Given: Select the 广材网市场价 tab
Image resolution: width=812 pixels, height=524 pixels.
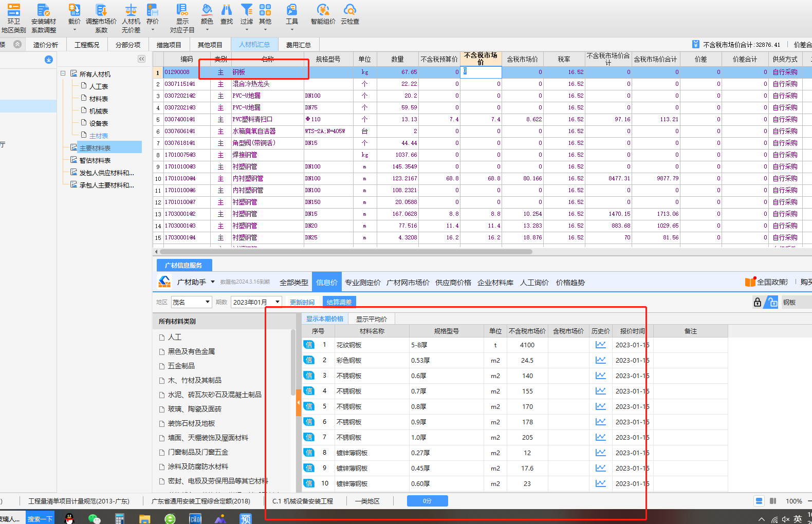Looking at the screenshot, I should [x=408, y=283].
